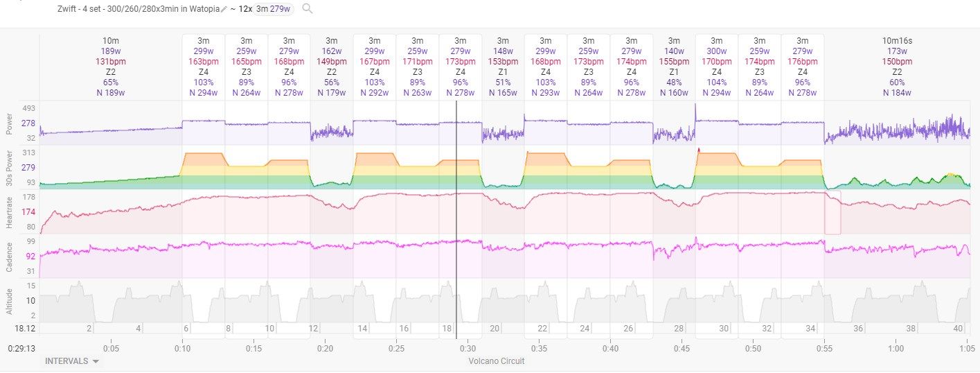Select the 3m 140w 155bpm recovery interval
Viewport: 980px width, 373px height.
point(674,67)
